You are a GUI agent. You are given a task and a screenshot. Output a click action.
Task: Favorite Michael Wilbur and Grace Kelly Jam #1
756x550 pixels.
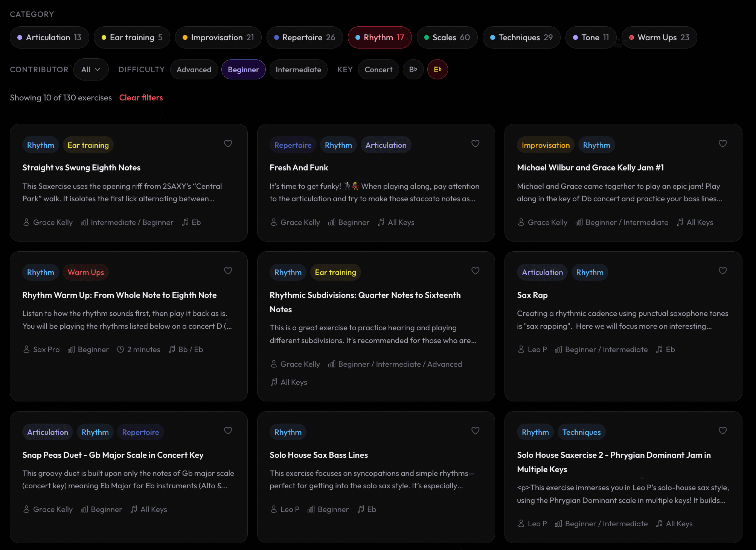722,143
